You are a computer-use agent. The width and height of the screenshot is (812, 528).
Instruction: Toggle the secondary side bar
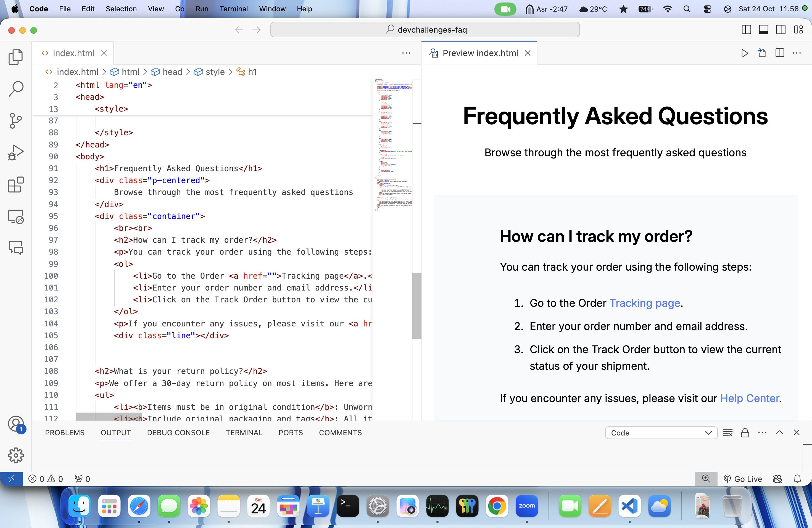tap(781, 30)
